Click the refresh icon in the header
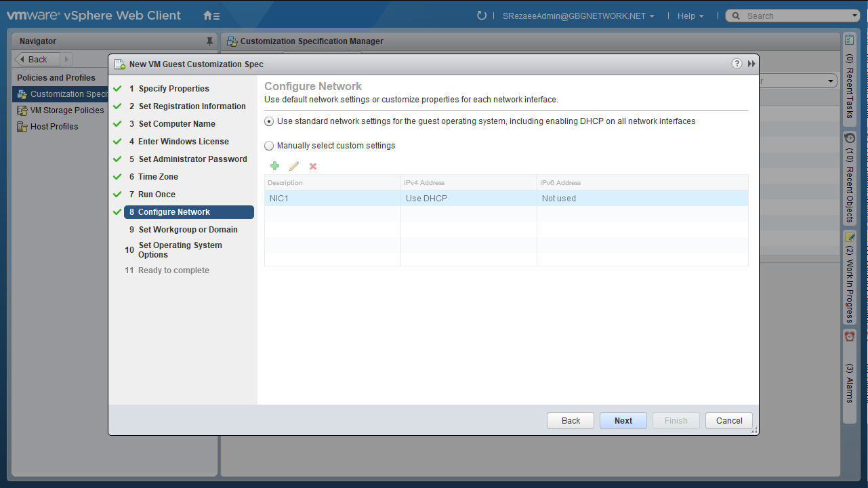The width and height of the screenshot is (868, 488). pyautogui.click(x=482, y=16)
